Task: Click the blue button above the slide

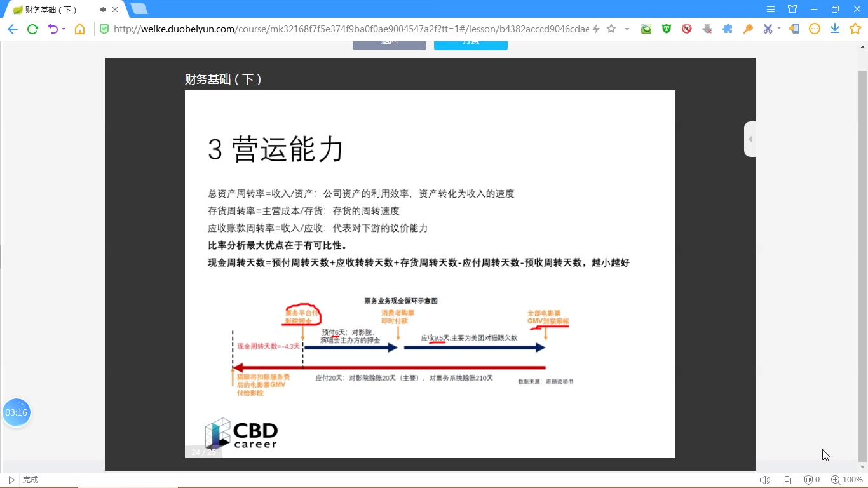Action: [x=471, y=44]
